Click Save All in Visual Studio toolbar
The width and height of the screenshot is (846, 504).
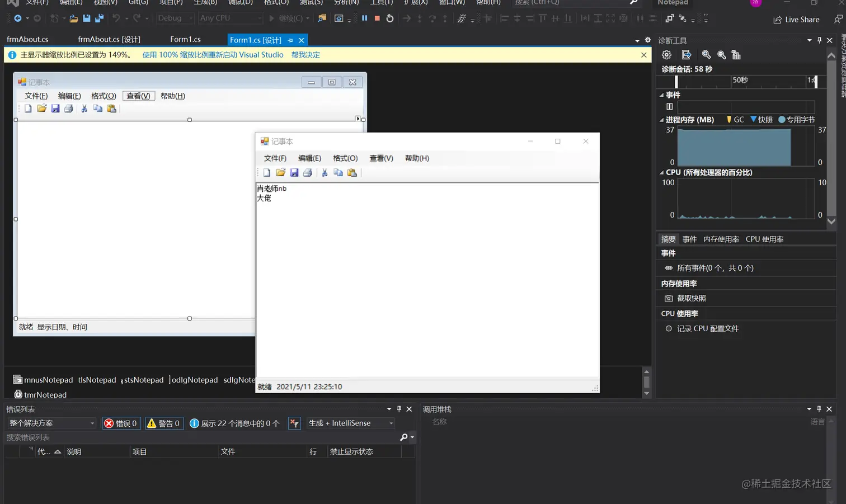pos(99,18)
